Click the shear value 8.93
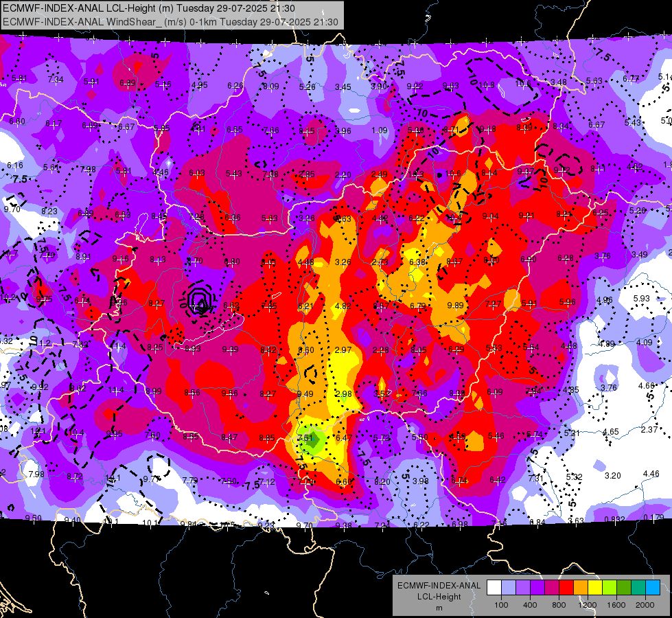The height and width of the screenshot is (618, 672). pos(192,348)
